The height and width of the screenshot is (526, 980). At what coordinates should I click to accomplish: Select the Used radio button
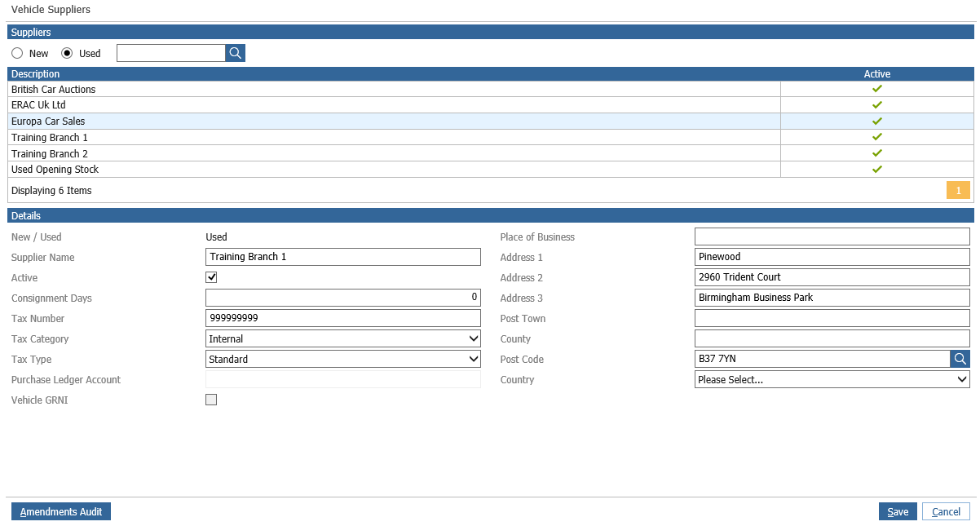68,53
